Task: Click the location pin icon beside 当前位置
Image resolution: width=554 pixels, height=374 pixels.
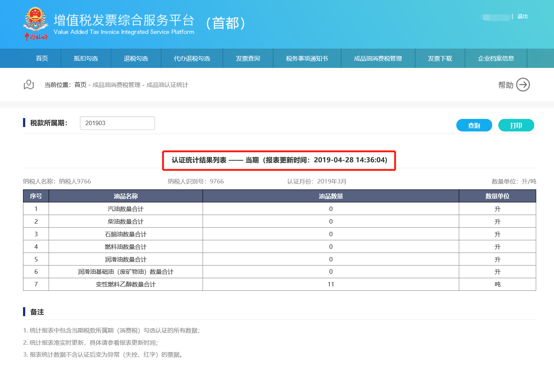Action: pyautogui.click(x=29, y=85)
